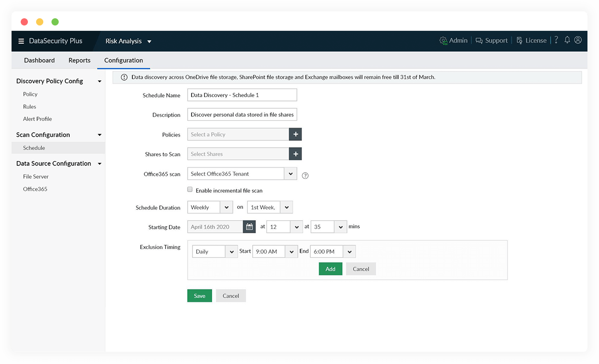Open the starting hour 12 dropdown
This screenshot has height=364, width=599.
pos(284,227)
